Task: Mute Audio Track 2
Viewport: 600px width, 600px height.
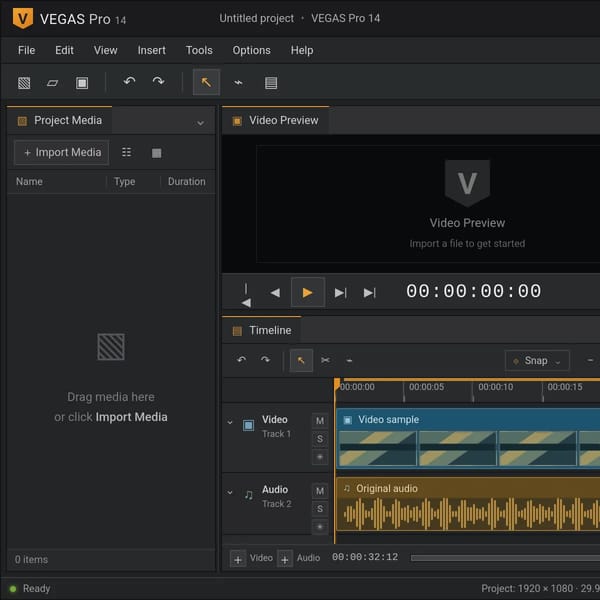Action: (x=320, y=491)
